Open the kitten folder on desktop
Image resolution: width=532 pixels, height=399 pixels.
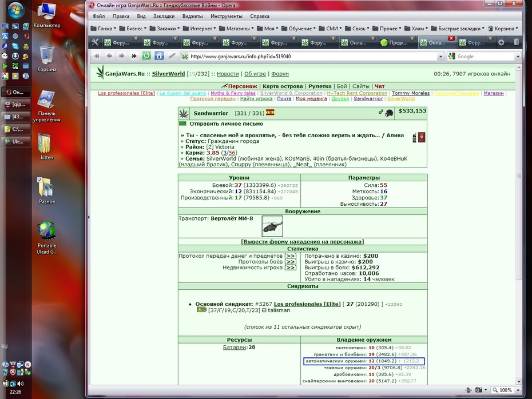tap(47, 146)
